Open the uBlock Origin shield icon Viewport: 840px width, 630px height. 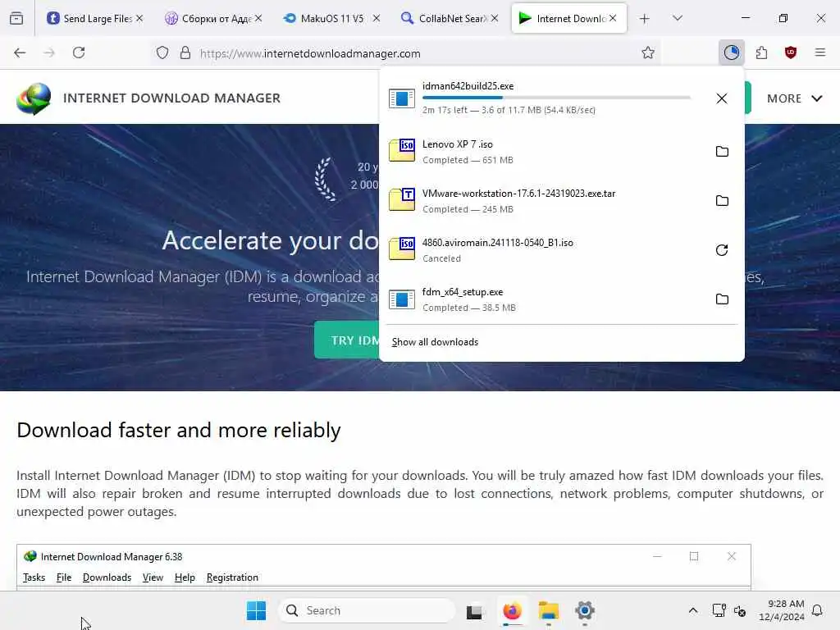790,52
